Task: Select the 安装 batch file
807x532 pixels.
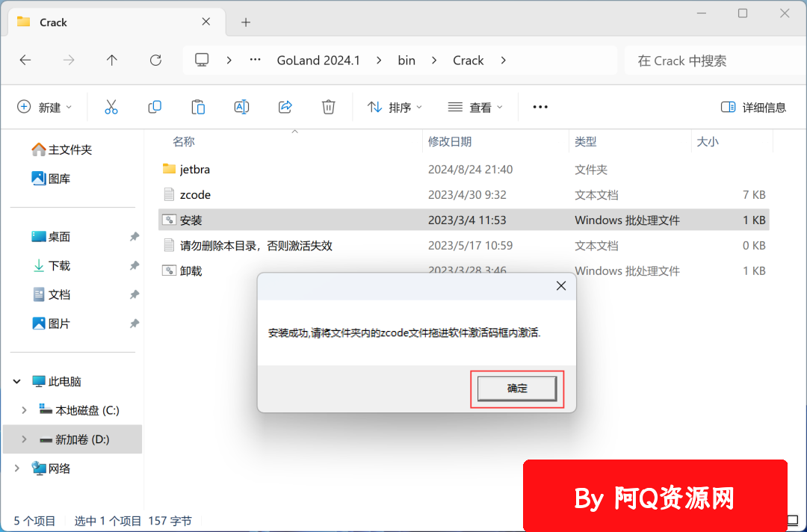Action: click(x=464, y=220)
